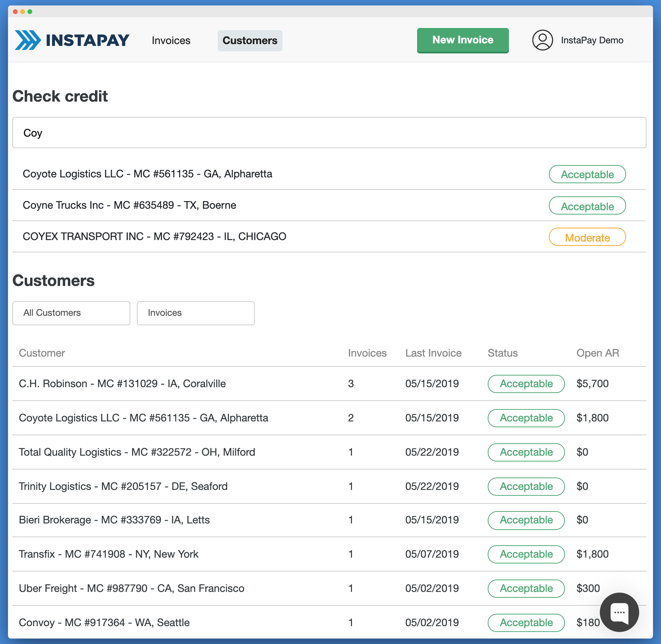Open the chat support bubble
Screen dimensions: 661x644
point(619,612)
